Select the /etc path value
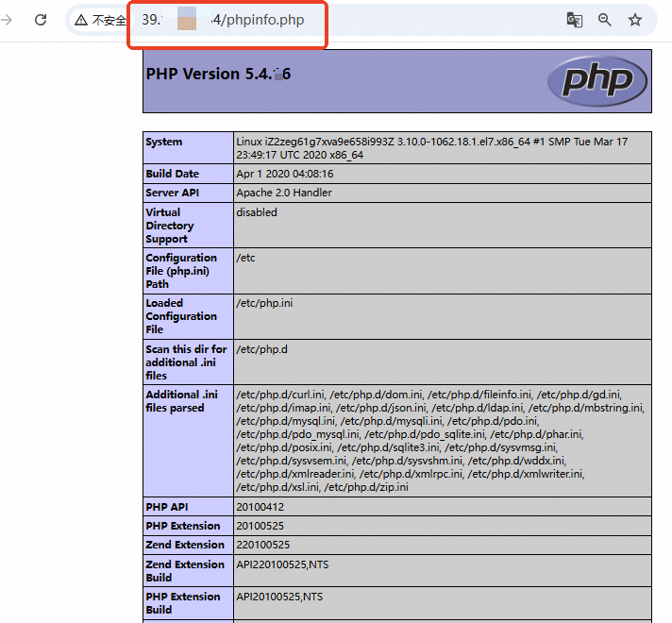The width and height of the screenshot is (672, 623). pos(245,258)
